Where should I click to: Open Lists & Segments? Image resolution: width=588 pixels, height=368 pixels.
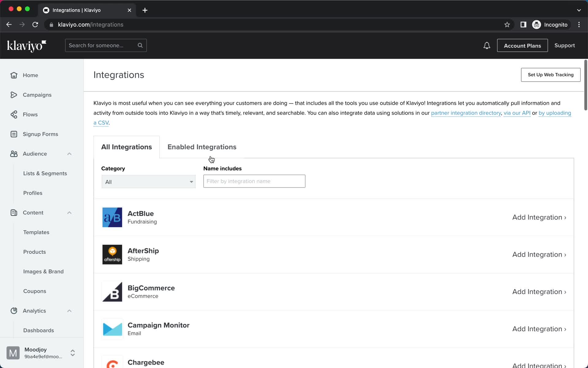click(x=45, y=173)
